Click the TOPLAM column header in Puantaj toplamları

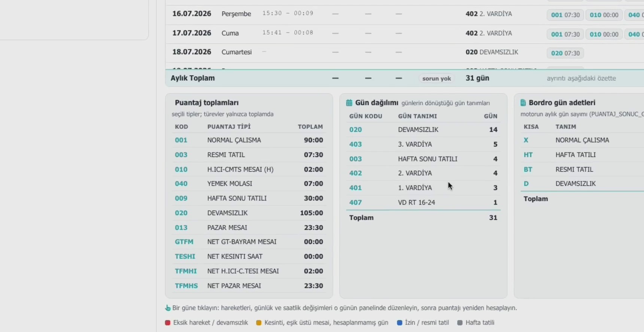coord(310,127)
